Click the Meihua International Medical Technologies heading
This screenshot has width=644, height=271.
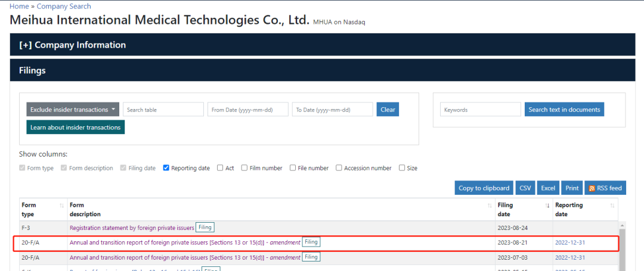click(x=159, y=20)
